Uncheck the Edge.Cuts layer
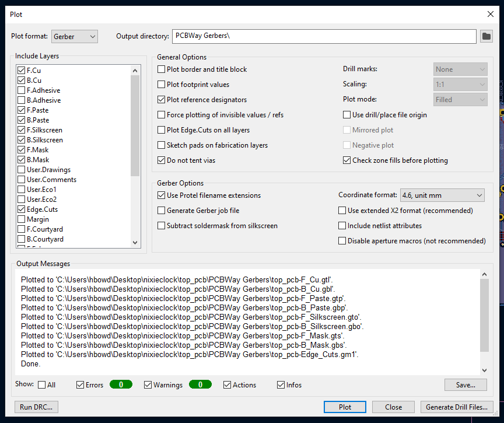 [x=22, y=209]
